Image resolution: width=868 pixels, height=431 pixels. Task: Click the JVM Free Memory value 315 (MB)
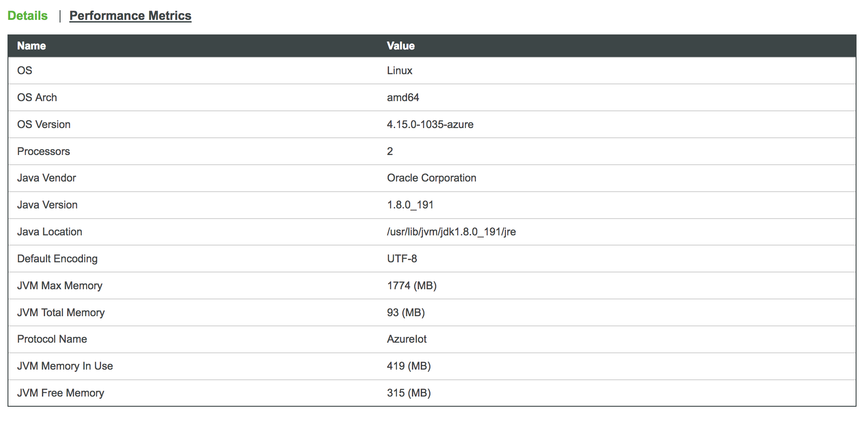(409, 393)
